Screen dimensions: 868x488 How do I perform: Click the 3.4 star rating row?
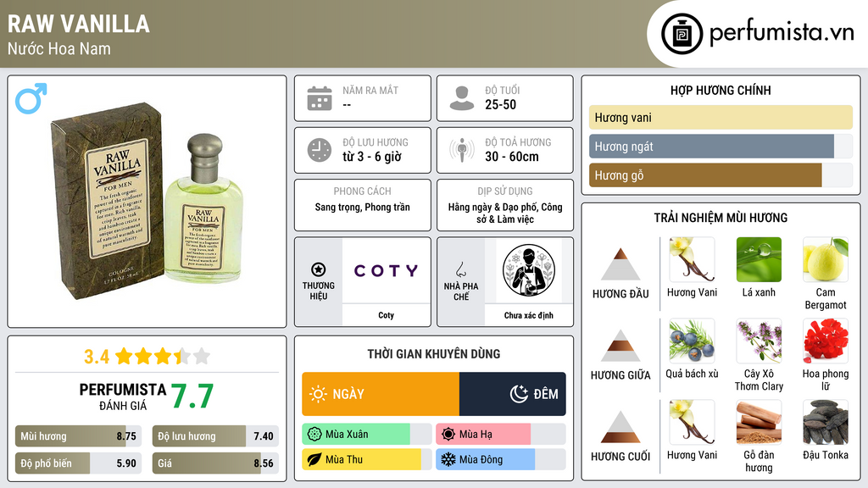pos(147,357)
